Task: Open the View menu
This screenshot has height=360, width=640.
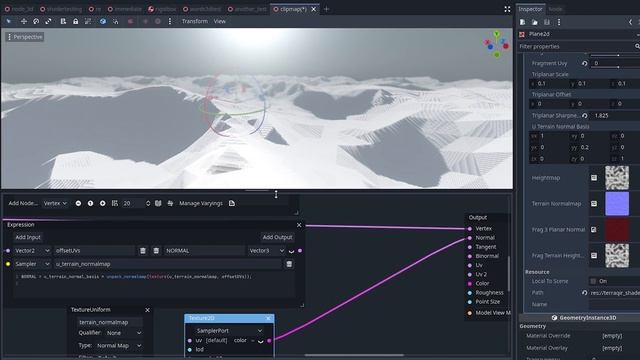Action: point(220,21)
